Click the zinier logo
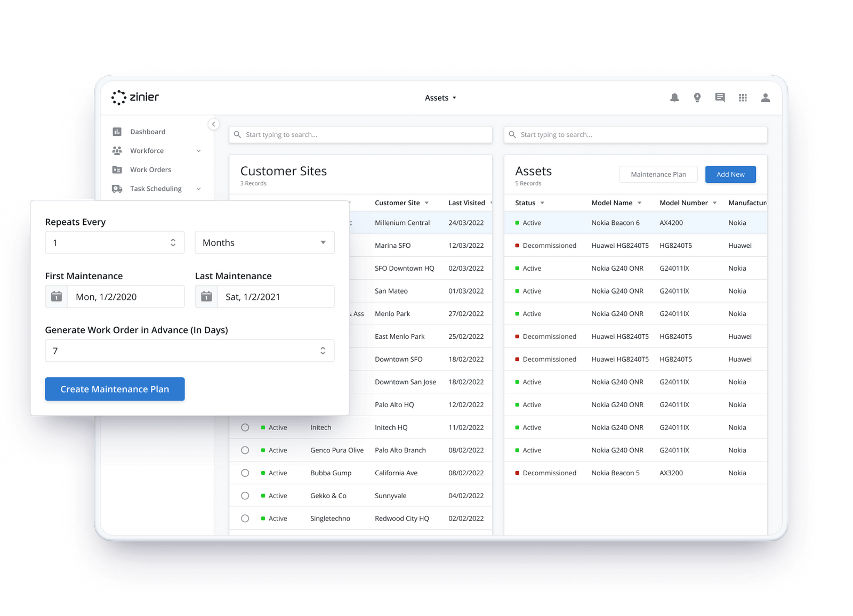853x616 pixels. click(135, 98)
